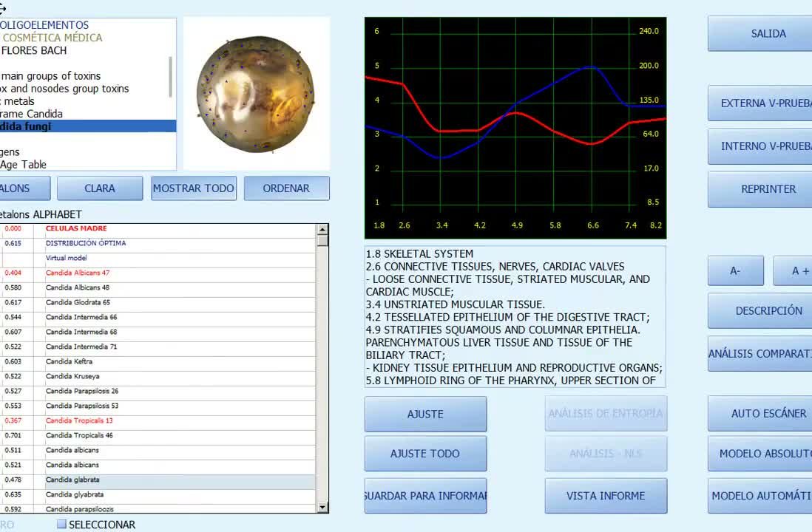Click the ORDENAR sort button

click(286, 188)
